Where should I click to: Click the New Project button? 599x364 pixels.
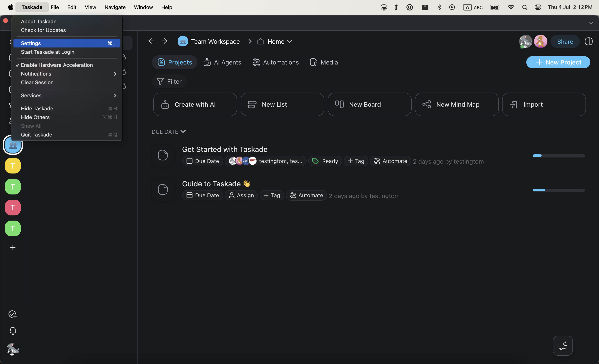558,62
